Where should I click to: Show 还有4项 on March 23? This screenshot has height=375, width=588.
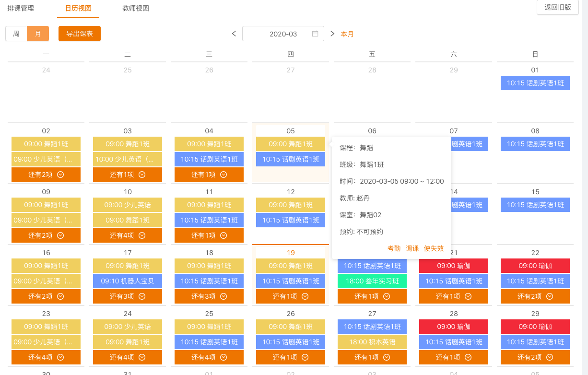[46, 357]
